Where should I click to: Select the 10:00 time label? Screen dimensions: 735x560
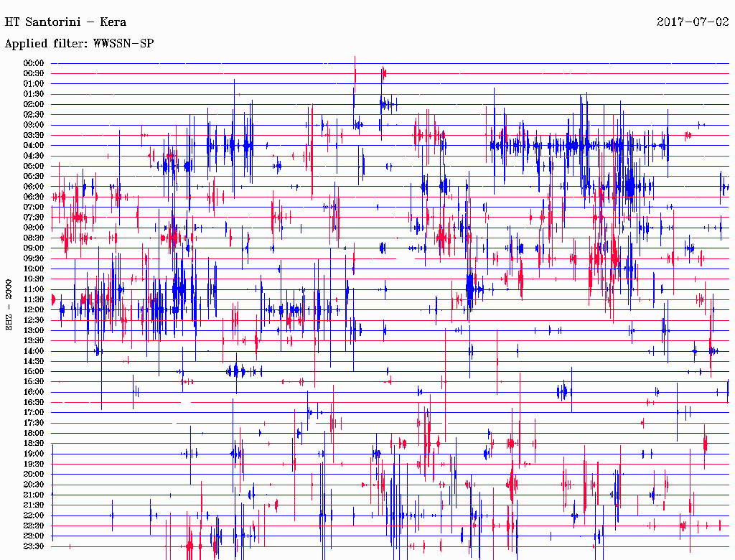tap(34, 269)
